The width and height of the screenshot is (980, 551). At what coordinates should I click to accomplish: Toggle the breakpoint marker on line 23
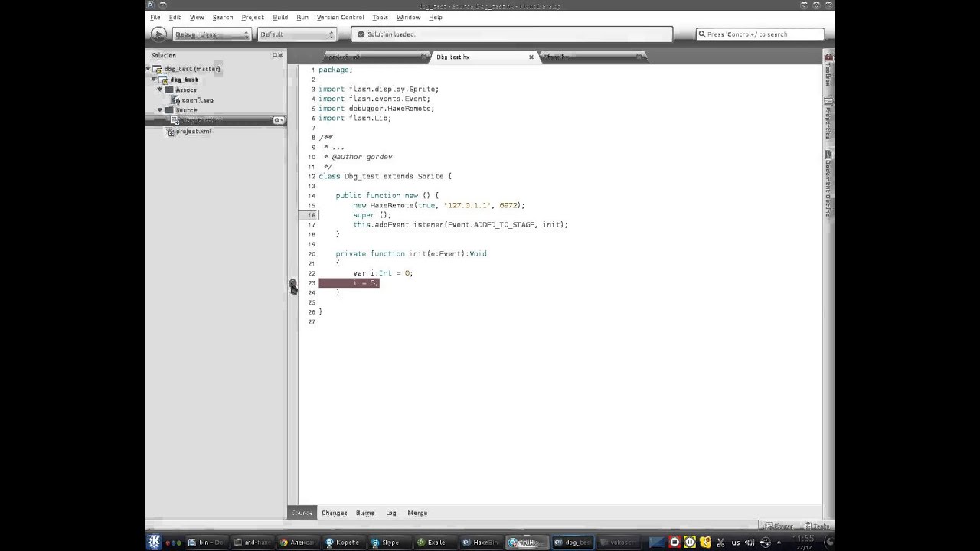(x=292, y=284)
